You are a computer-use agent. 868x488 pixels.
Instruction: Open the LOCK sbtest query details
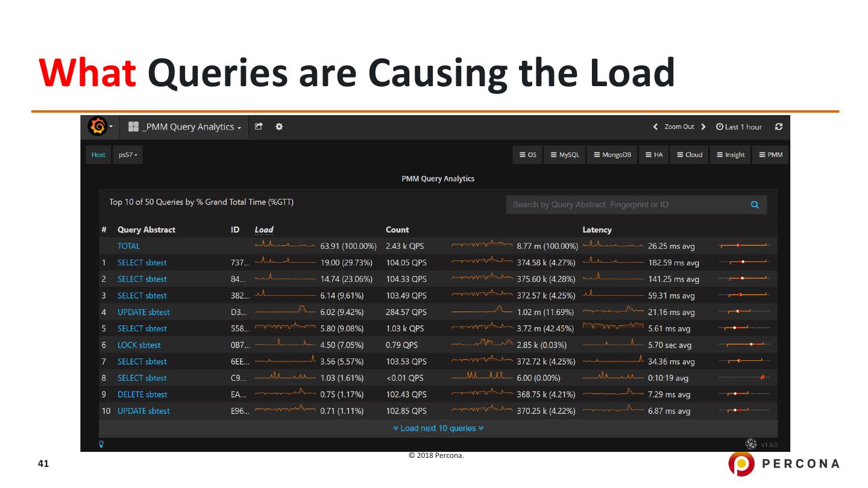(139, 345)
